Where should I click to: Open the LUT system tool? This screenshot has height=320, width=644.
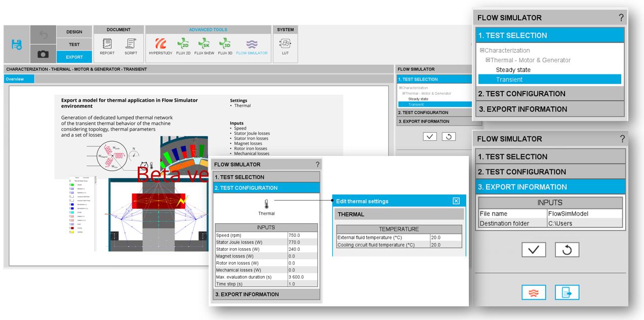click(285, 47)
